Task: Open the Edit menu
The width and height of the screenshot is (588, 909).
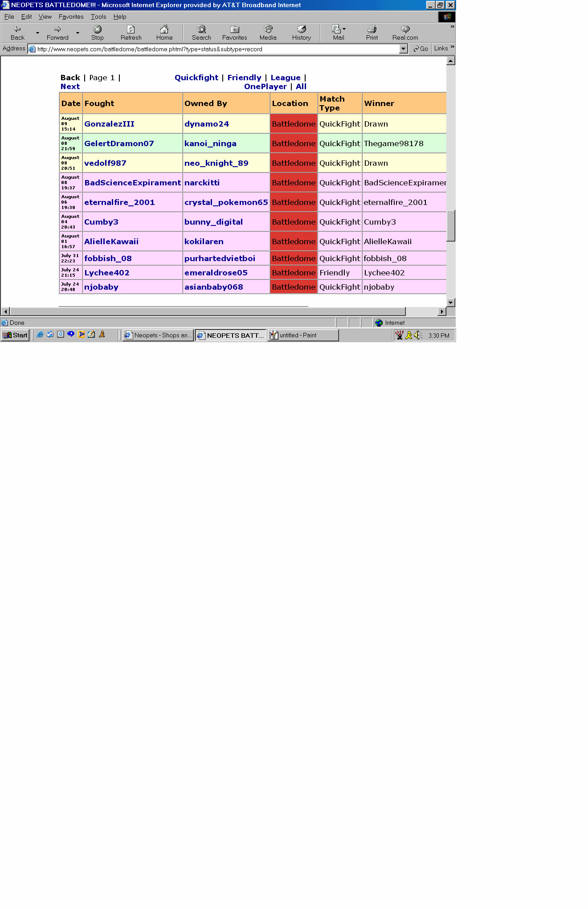Action: [26, 16]
